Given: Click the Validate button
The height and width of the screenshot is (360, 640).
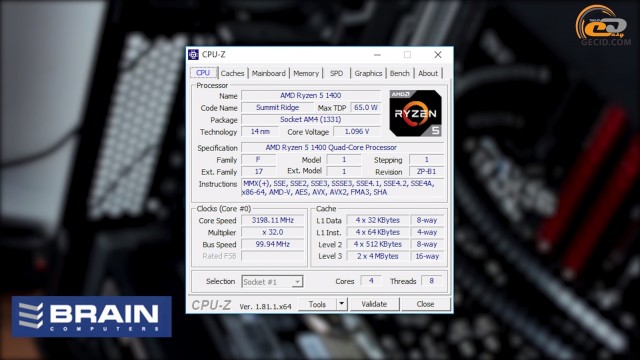Looking at the screenshot, I should [x=374, y=304].
